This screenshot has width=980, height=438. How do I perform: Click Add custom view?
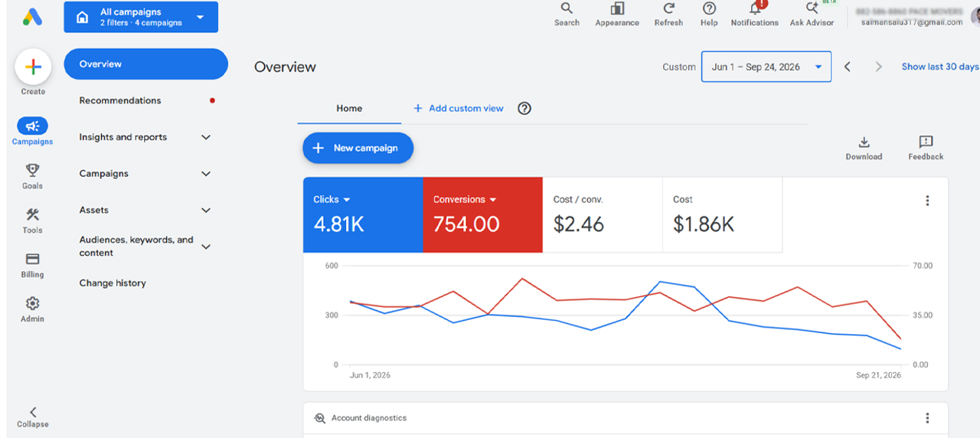click(459, 108)
